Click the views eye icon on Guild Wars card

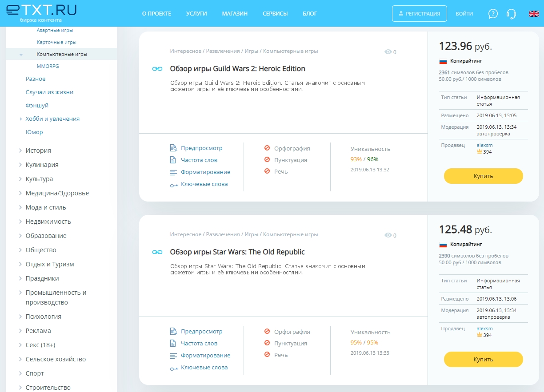(x=388, y=52)
